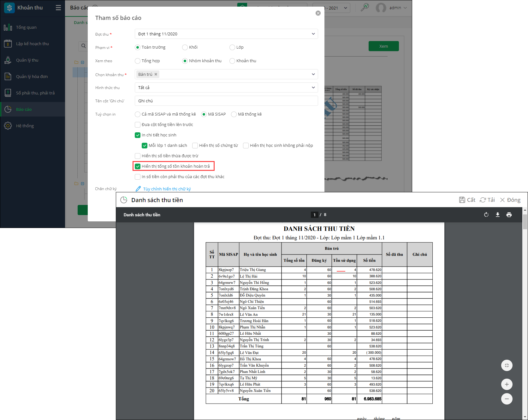The height and width of the screenshot is (420, 528).
Task: Remove the Bán trú tag
Action: click(156, 75)
